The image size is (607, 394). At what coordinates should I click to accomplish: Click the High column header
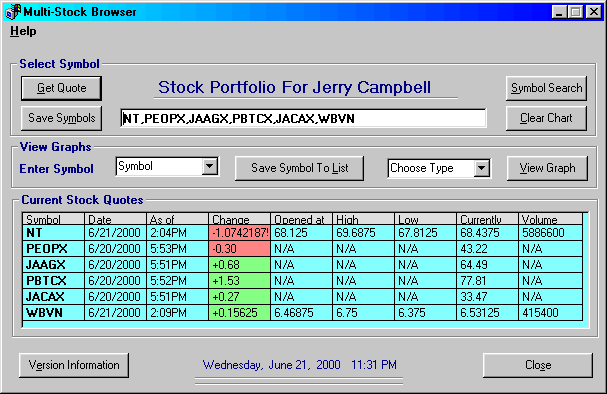click(364, 219)
